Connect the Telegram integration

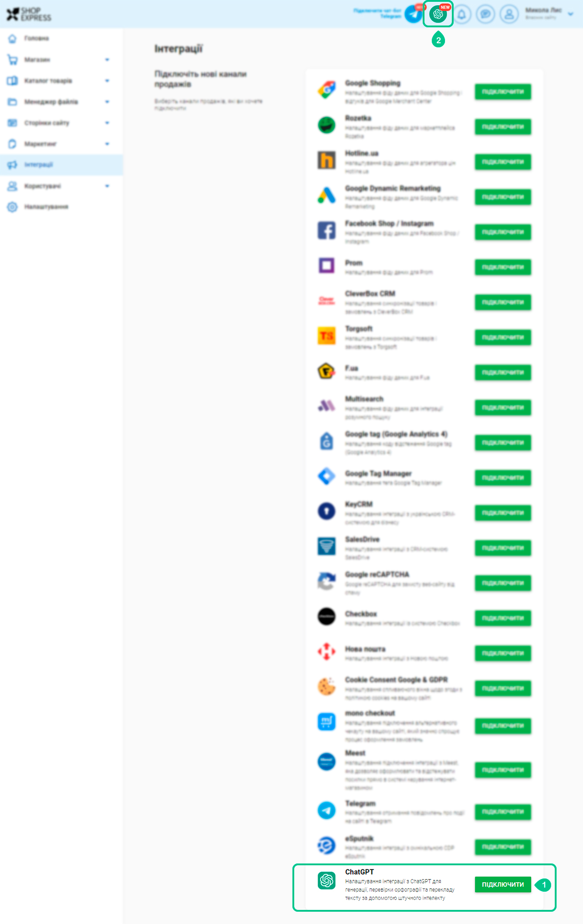click(503, 812)
